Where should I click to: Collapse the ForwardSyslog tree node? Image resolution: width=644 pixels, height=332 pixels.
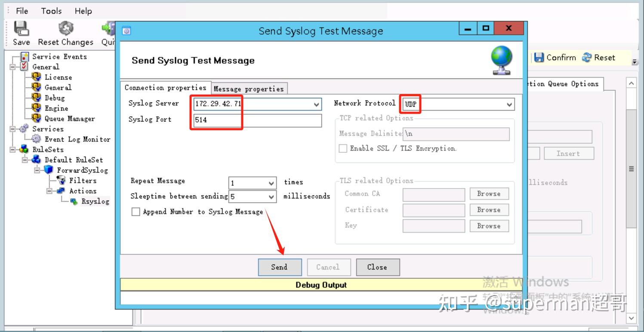[x=37, y=171]
